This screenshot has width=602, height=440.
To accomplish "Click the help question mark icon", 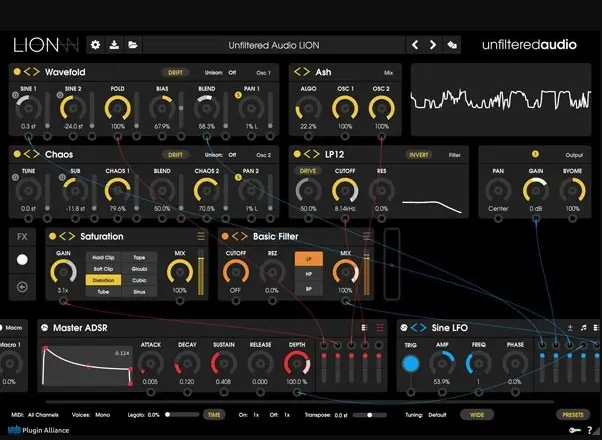I will (590, 430).
